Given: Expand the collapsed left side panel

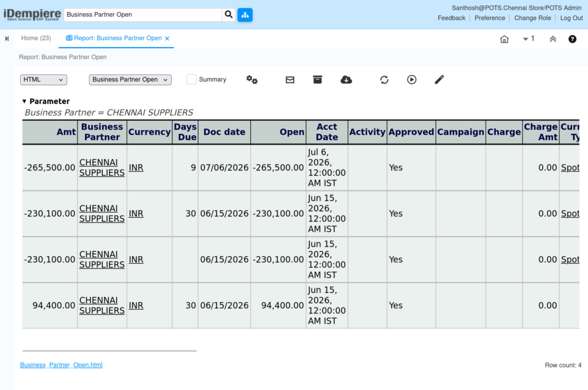Looking at the screenshot, I should pyautogui.click(x=7, y=38).
